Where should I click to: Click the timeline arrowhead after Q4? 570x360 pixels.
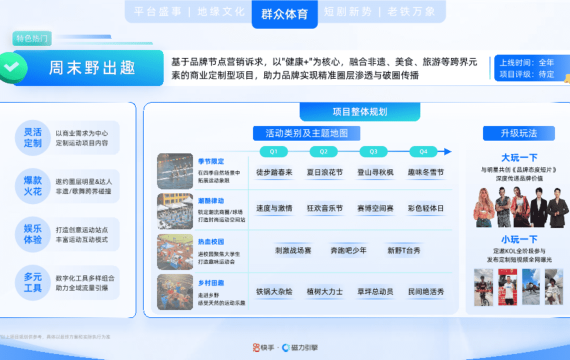coord(447,152)
